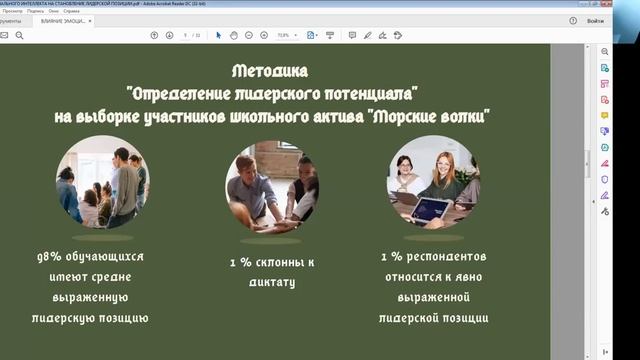Image resolution: width=640 pixels, height=360 pixels.
Task: Open the Справка menu
Action: pos(71,11)
